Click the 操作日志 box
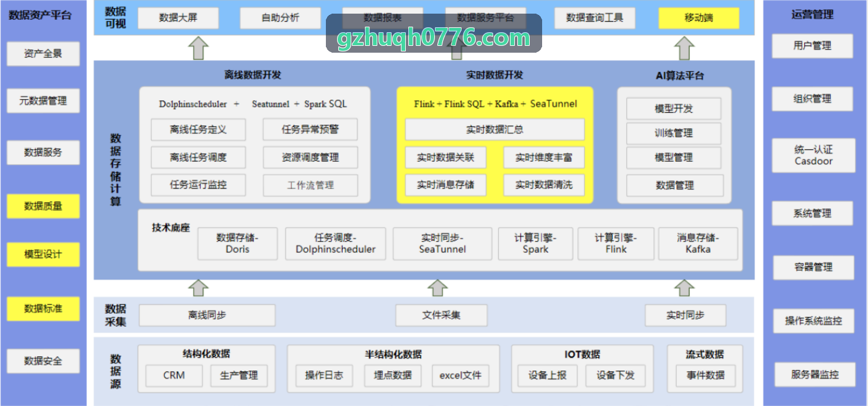The image size is (868, 406). (324, 376)
